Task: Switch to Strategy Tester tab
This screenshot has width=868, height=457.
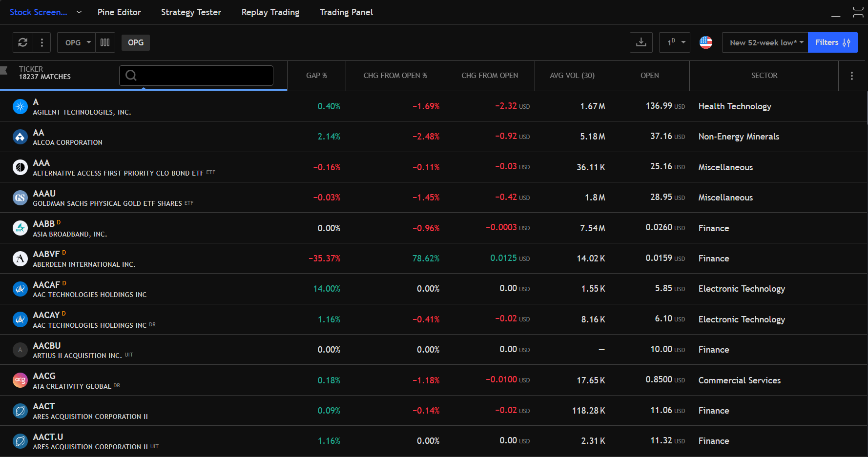Action: (x=191, y=12)
